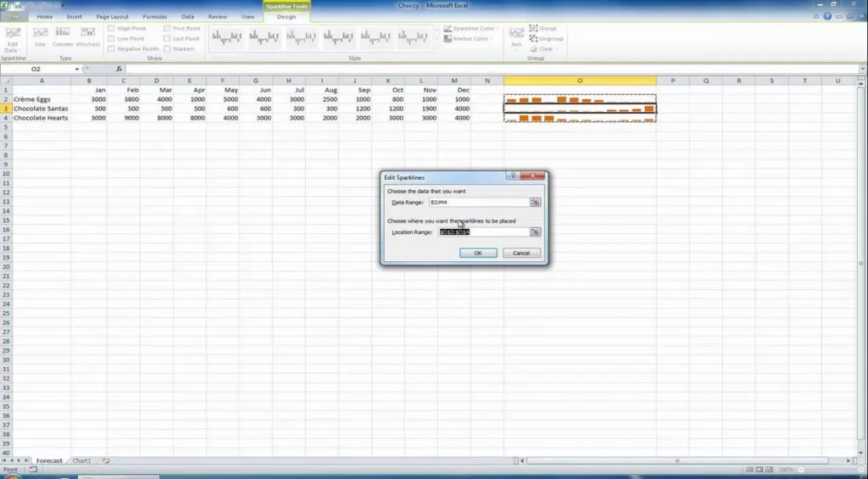Switch to the Home ribbon tab
The width and height of the screenshot is (868, 479).
[45, 17]
